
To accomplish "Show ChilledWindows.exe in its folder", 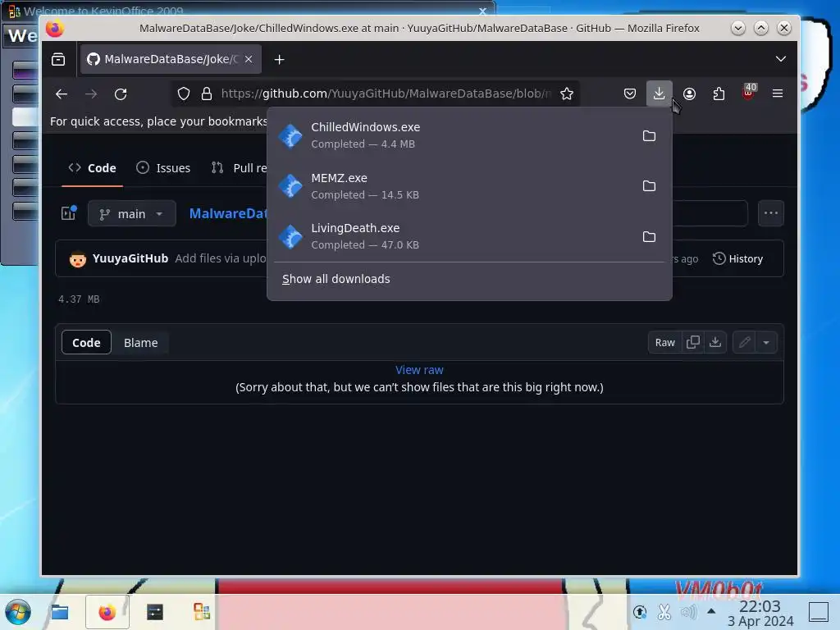I will pos(649,135).
